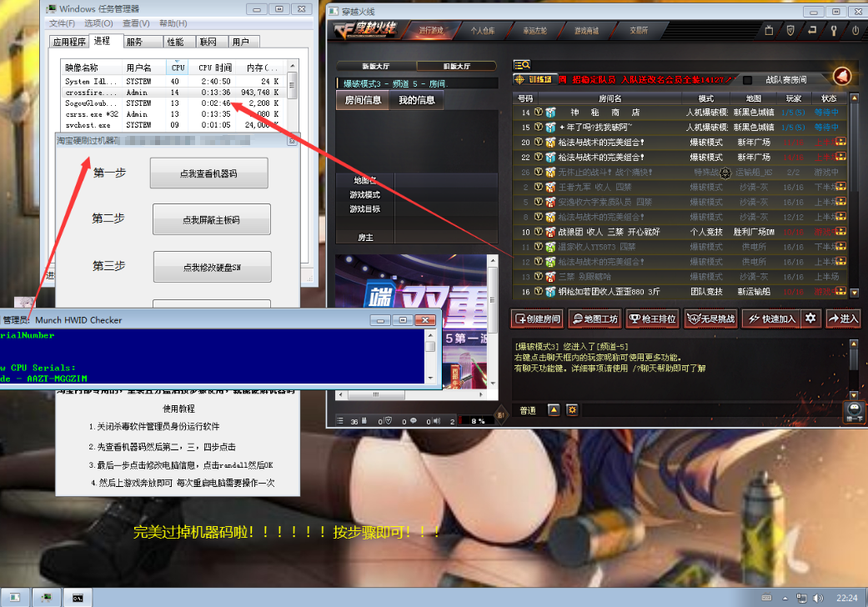This screenshot has height=607, width=868.
Task: Open the 幸运左轮 tab
Action: click(x=534, y=30)
